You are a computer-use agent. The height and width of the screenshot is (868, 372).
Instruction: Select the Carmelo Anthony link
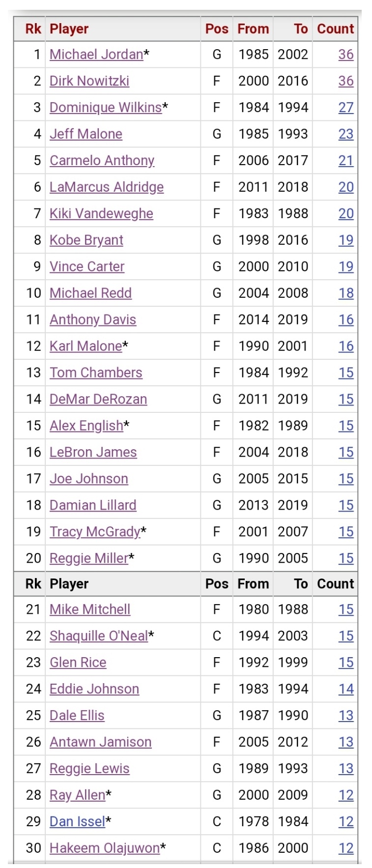[102, 161]
